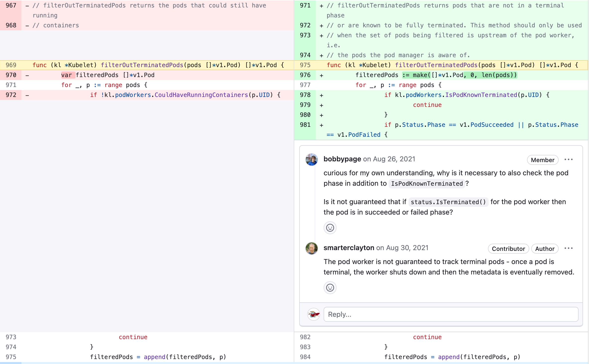
Task: Add emoji reaction to bobbypage's comment
Action: pyautogui.click(x=330, y=227)
